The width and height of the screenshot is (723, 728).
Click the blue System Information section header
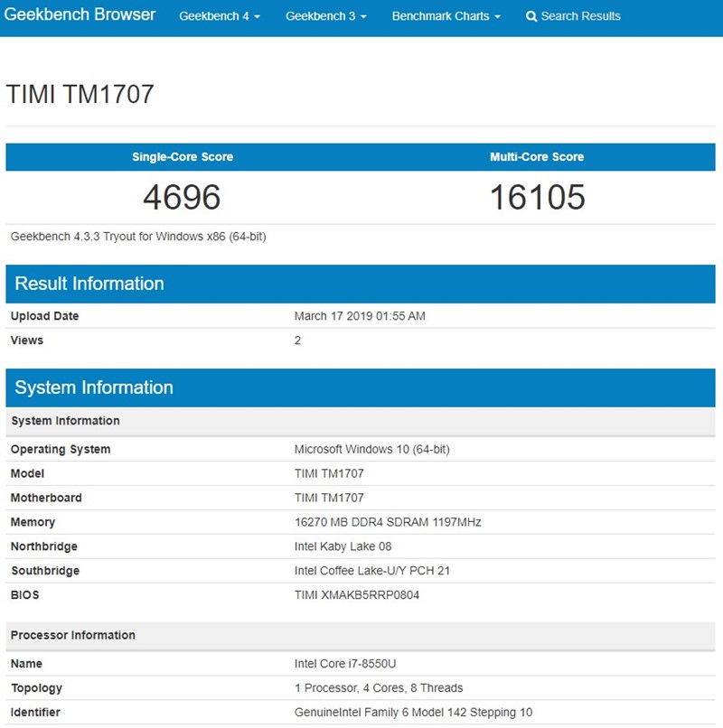[x=94, y=387]
